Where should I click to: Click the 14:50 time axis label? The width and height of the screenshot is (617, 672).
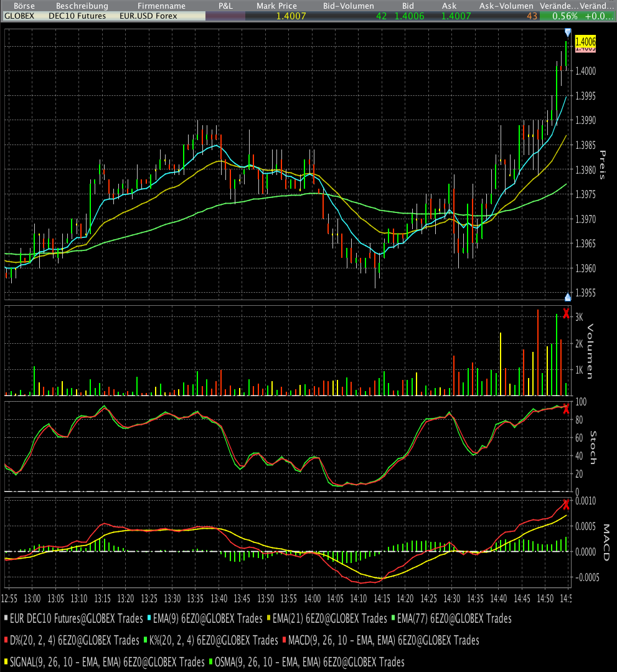click(x=545, y=599)
